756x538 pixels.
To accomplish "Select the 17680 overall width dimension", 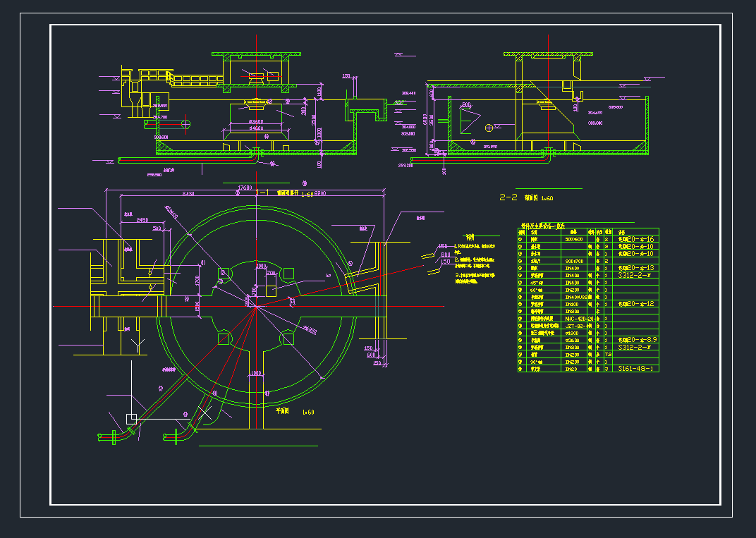I will tap(245, 188).
